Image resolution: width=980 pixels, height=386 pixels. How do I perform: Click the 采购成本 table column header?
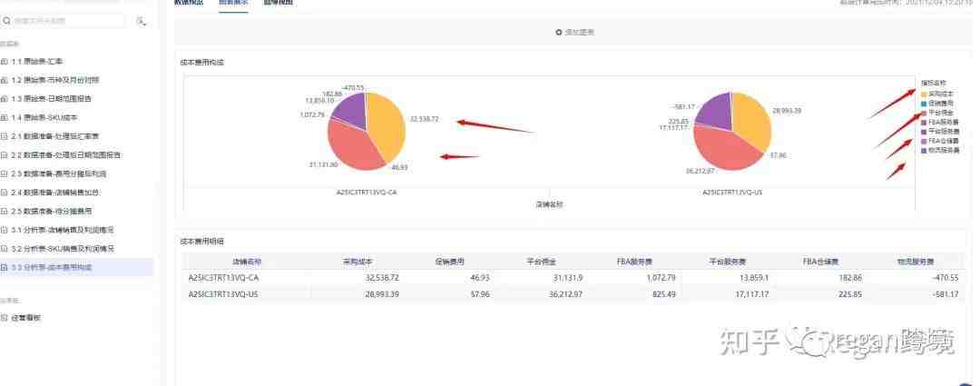358,262
